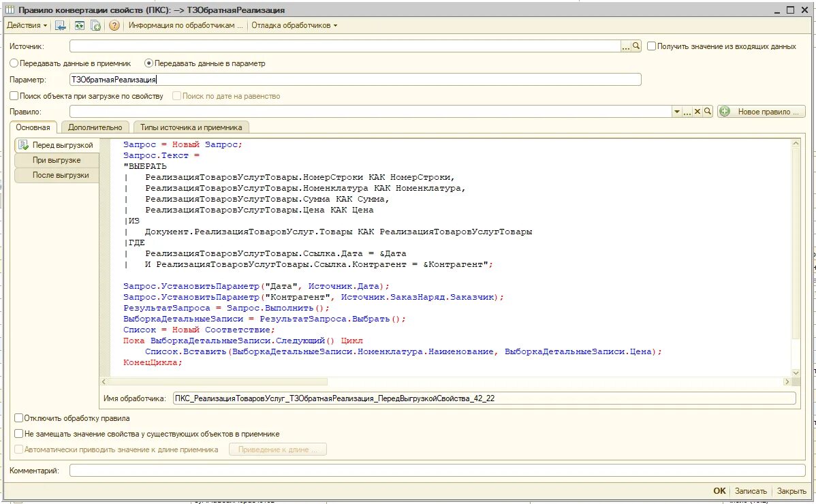Click the code editor scroll-left arrow

(104, 382)
